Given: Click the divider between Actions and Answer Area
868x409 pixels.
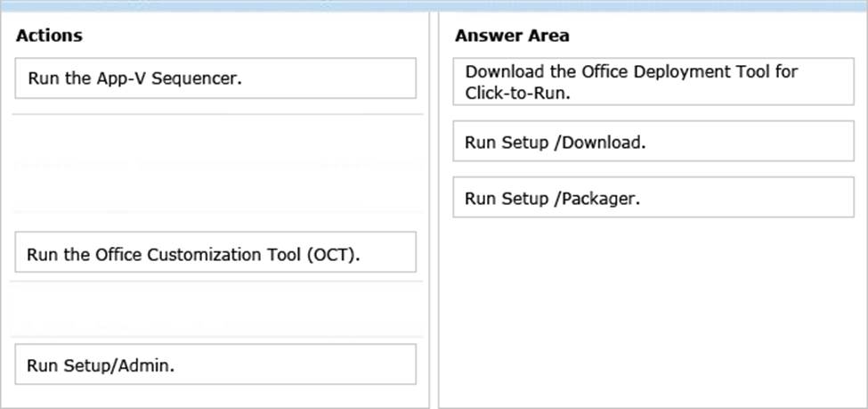Looking at the screenshot, I should 434,209.
